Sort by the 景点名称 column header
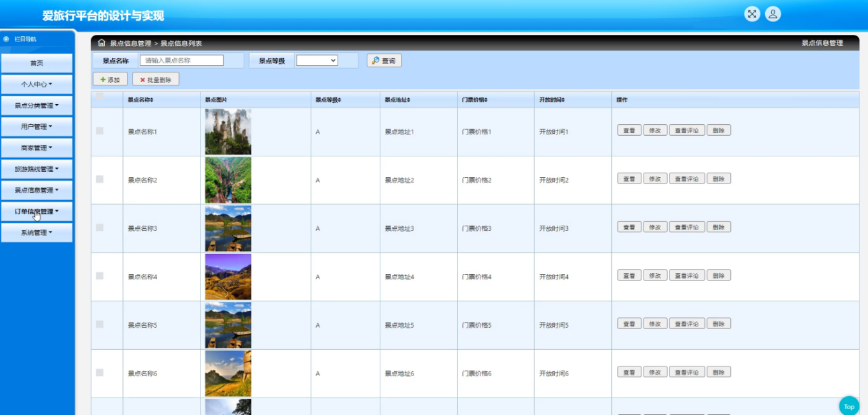The height and width of the screenshot is (415, 868). click(140, 100)
